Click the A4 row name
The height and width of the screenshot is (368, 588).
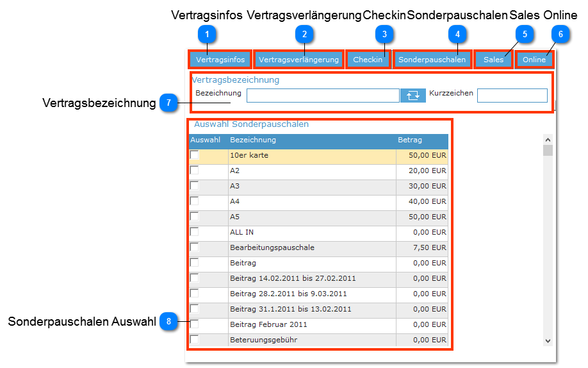[x=234, y=202]
